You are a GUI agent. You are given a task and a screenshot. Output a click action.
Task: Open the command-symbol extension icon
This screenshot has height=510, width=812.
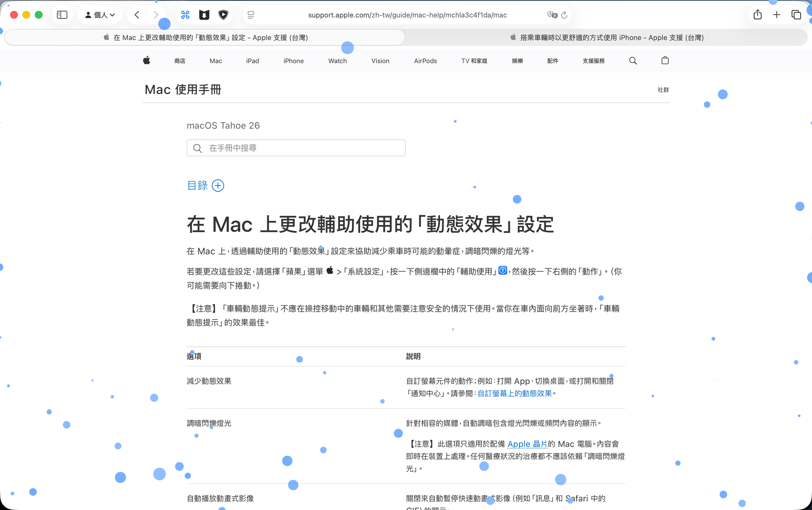coord(185,15)
